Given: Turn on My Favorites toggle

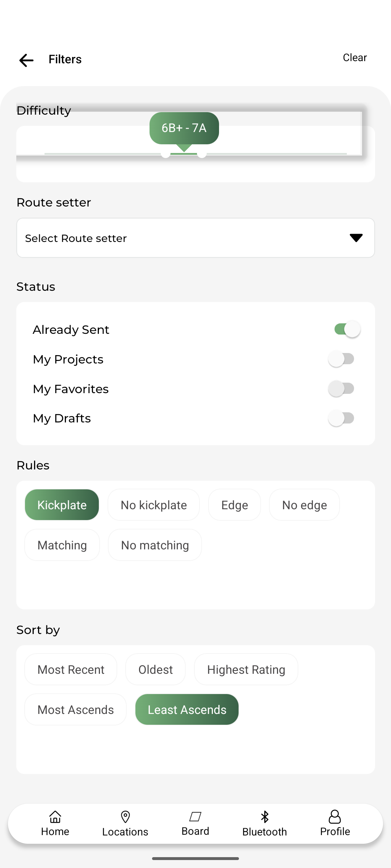Looking at the screenshot, I should click(x=341, y=389).
